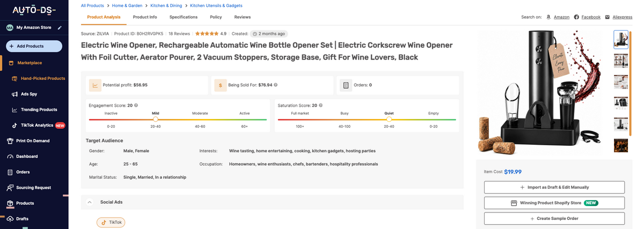Switch to Product Analysis tab
644x229 pixels.
(104, 17)
